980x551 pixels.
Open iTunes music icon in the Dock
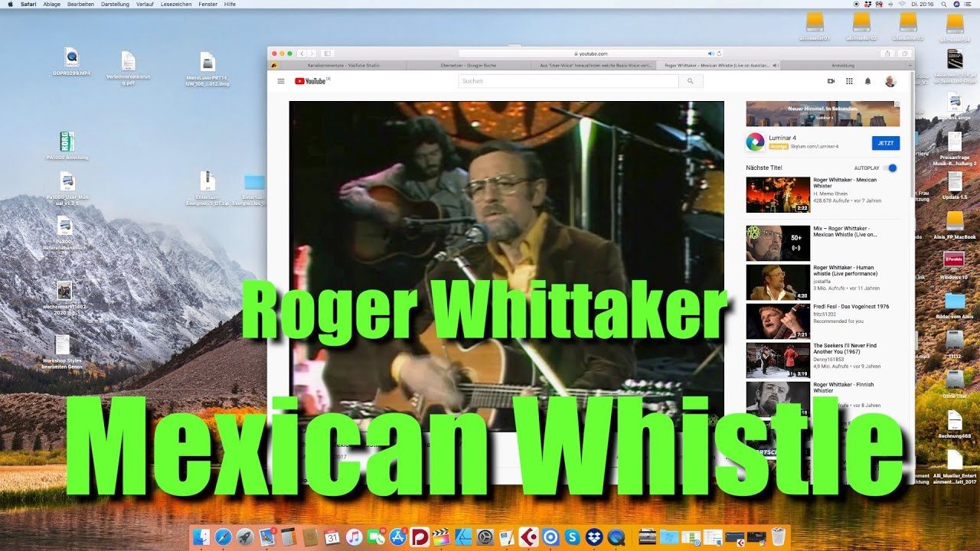tap(354, 537)
